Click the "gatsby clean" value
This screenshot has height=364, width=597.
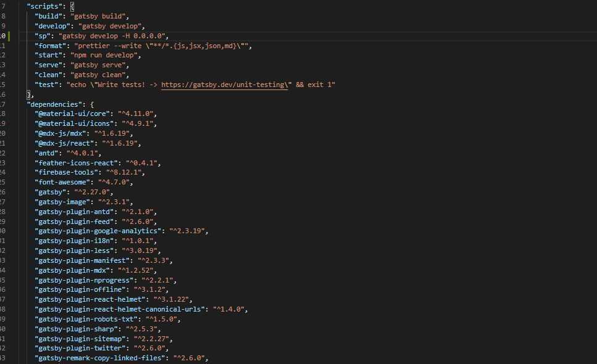pos(98,75)
